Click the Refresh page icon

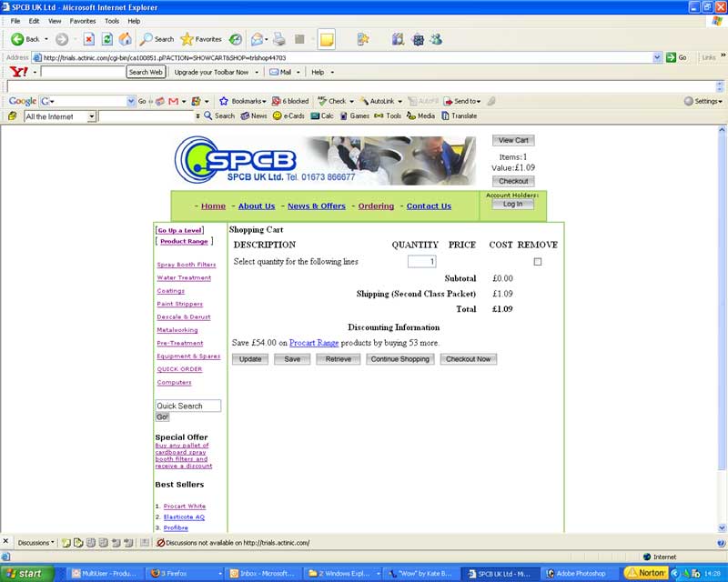pos(106,39)
